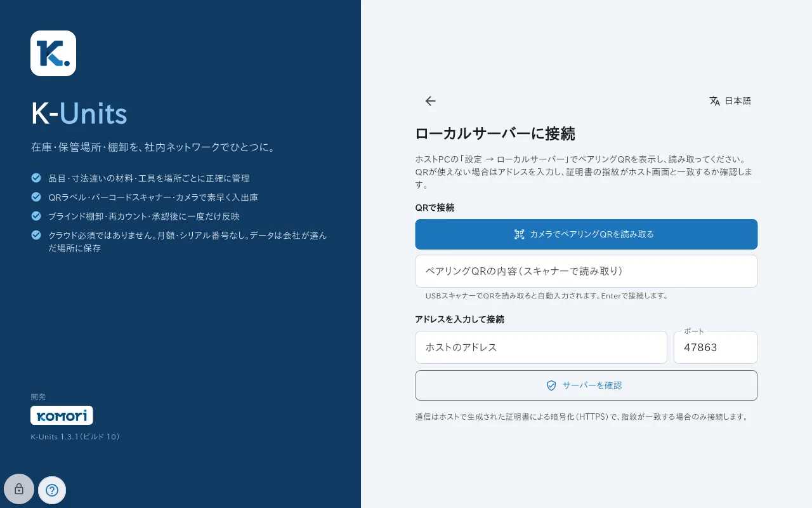This screenshot has height=508, width=812.
Task: Open the help question mark icon
Action: [x=52, y=490]
